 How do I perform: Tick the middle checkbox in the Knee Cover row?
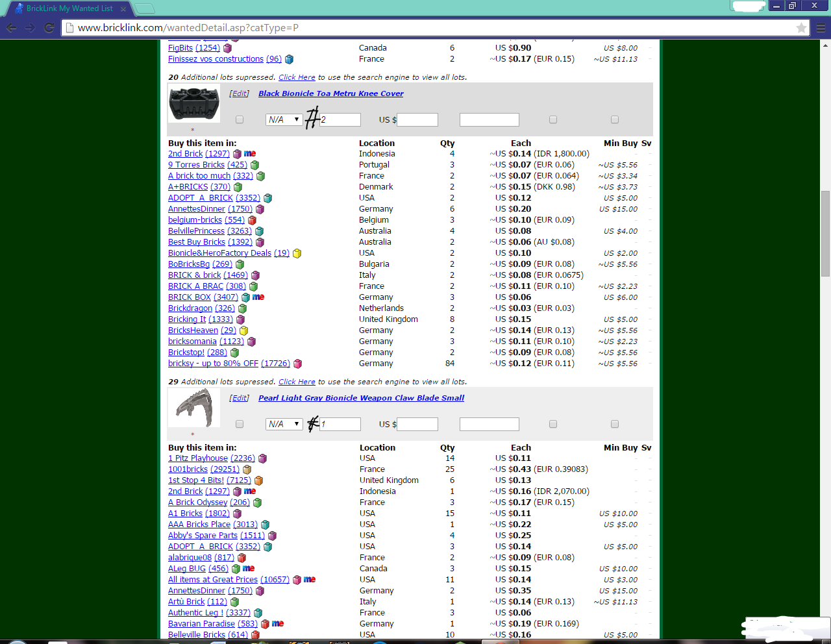tap(553, 119)
